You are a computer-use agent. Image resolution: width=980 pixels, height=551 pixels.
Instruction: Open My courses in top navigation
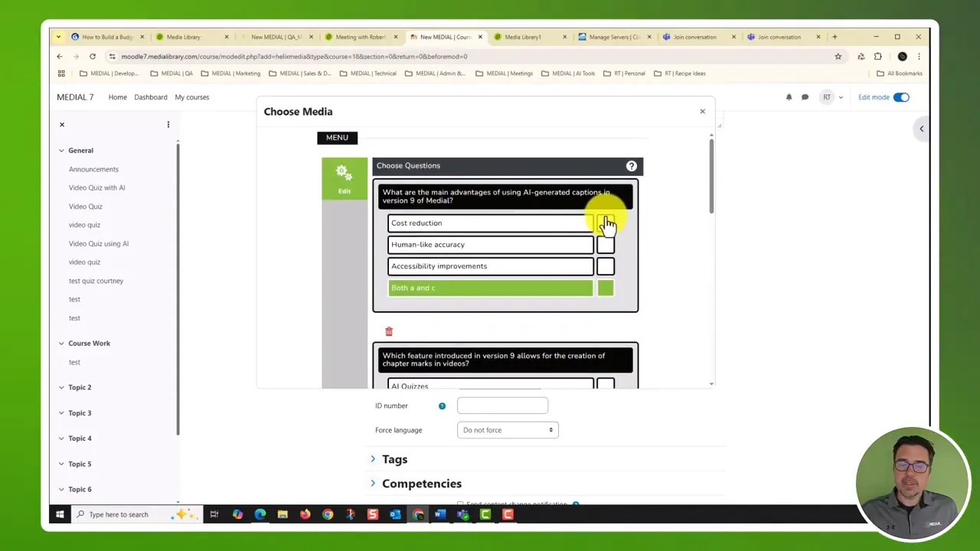pos(191,97)
